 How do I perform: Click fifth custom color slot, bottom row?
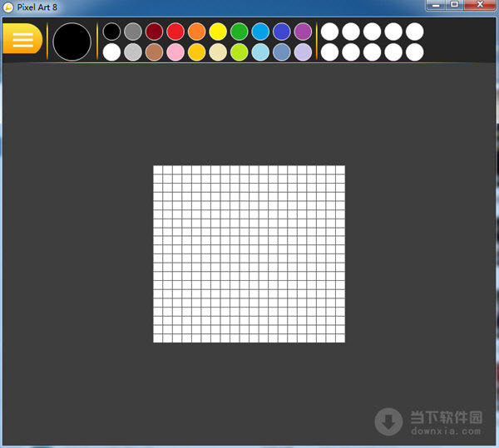[415, 52]
